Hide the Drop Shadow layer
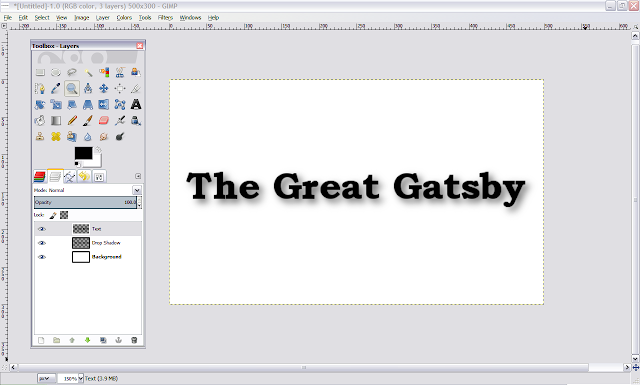This screenshot has height=385, width=640. click(x=42, y=243)
